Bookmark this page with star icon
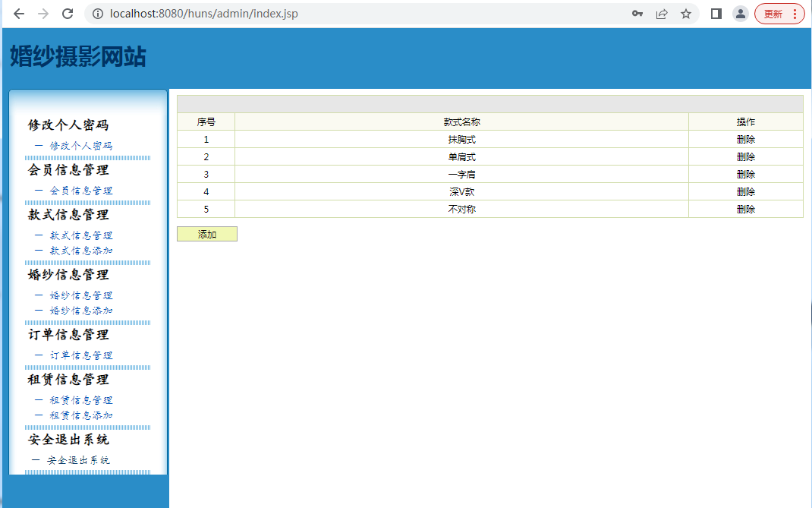The width and height of the screenshot is (812, 508). point(686,14)
